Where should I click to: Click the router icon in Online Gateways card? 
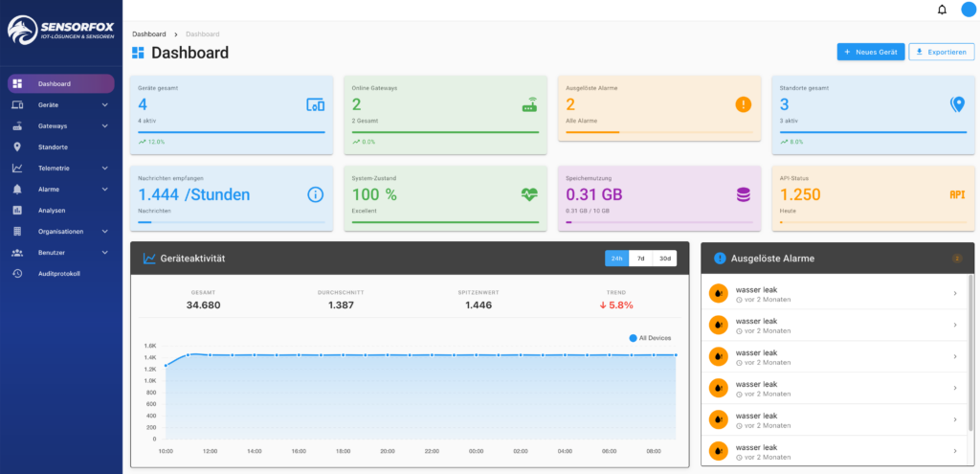(529, 104)
